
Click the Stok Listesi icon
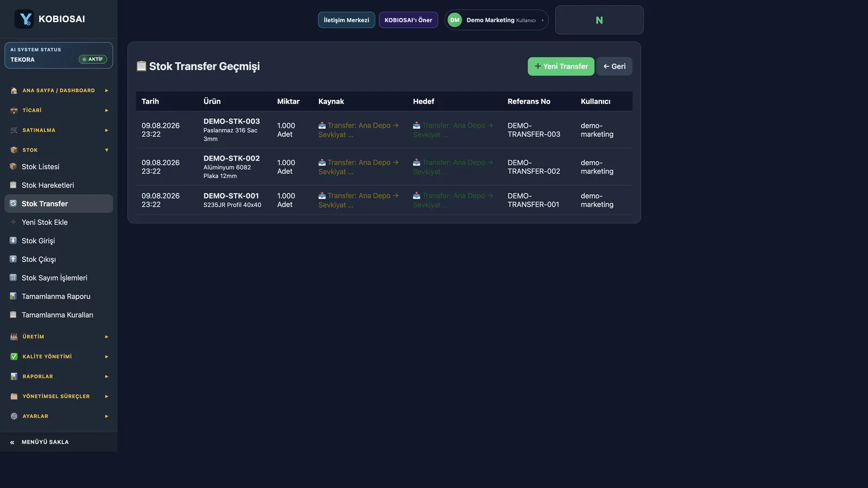tap(13, 166)
